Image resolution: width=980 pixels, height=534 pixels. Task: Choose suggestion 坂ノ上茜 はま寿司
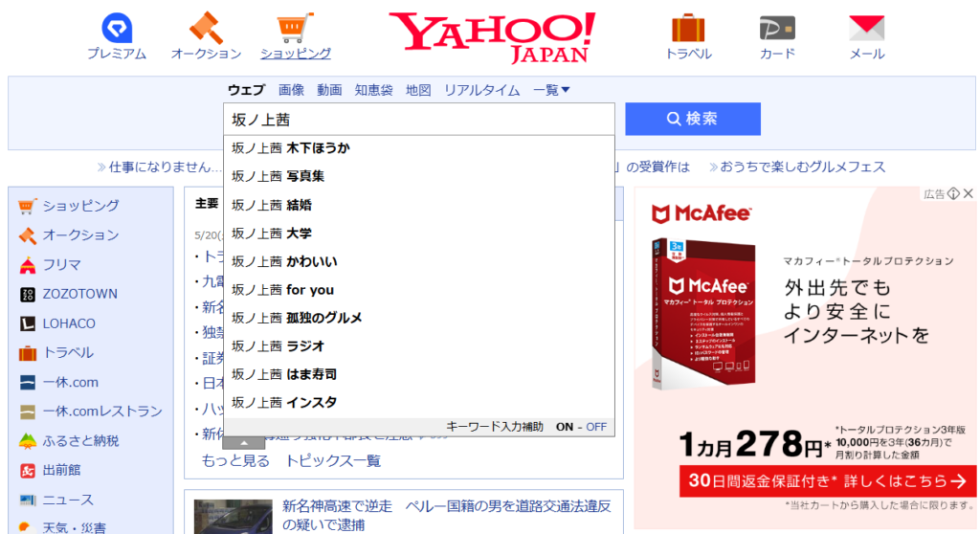coord(419,374)
